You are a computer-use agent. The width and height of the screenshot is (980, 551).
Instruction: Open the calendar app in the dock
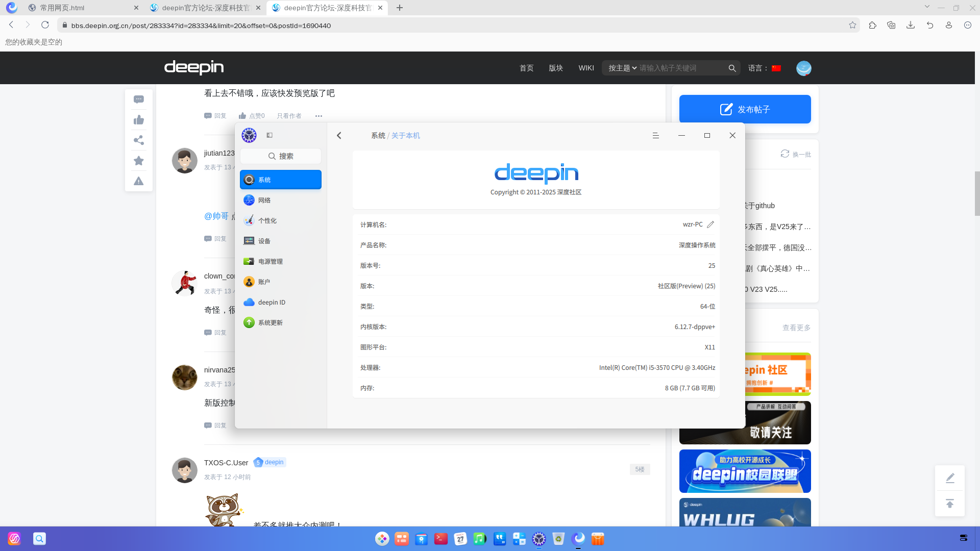460,539
